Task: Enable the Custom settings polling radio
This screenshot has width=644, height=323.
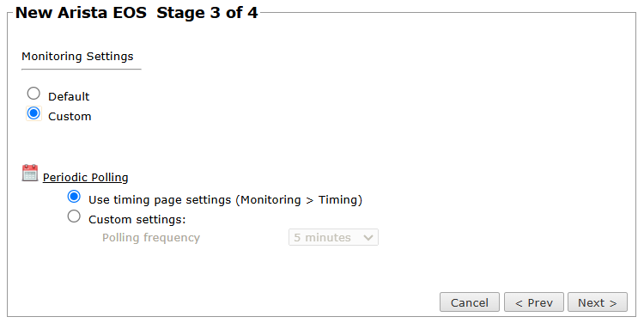Action: tap(74, 216)
